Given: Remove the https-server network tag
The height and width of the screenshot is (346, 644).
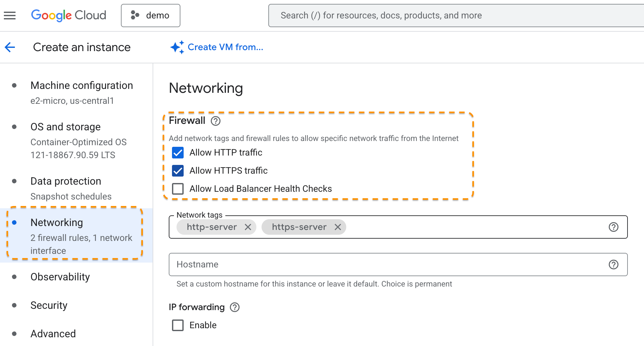Looking at the screenshot, I should tap(338, 227).
